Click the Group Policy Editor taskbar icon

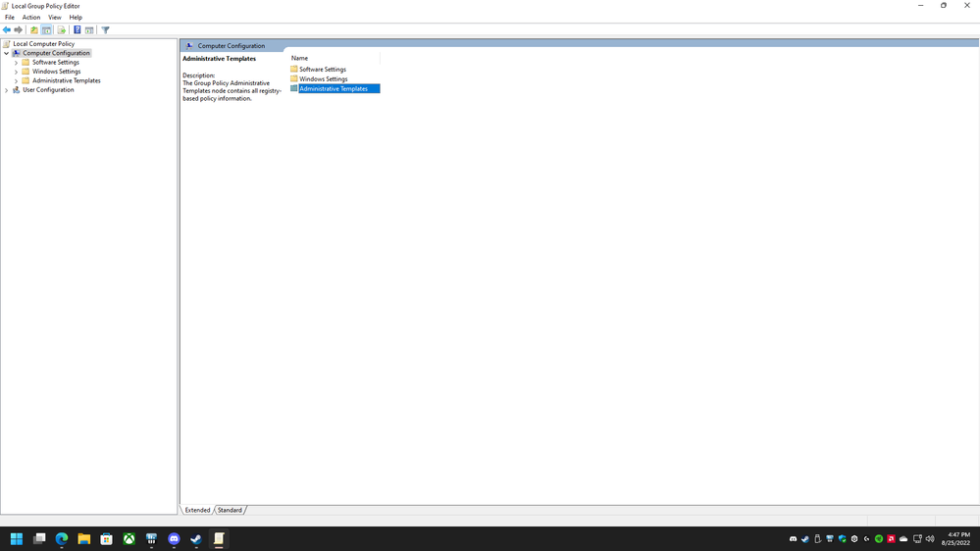click(x=219, y=538)
